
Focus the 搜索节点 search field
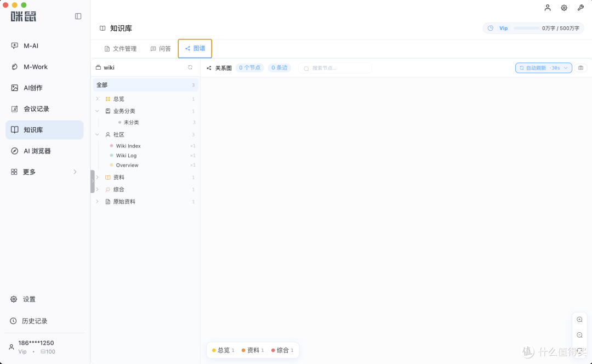click(335, 68)
